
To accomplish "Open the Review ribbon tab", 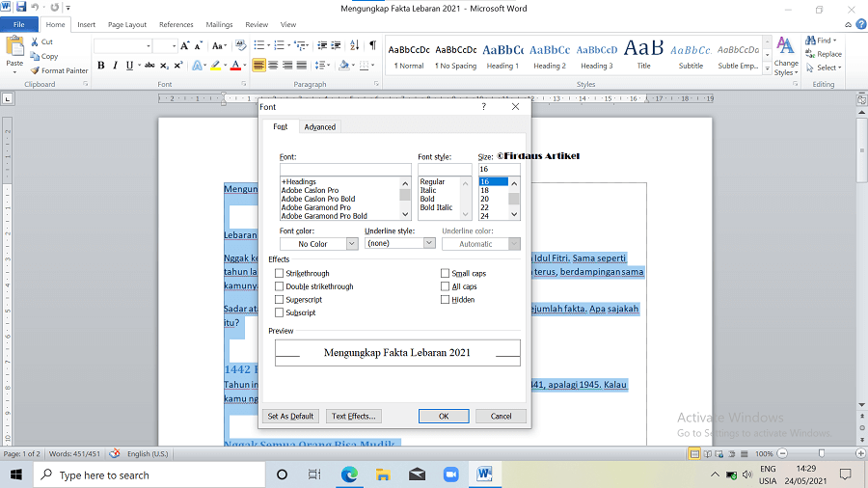I will (x=257, y=24).
